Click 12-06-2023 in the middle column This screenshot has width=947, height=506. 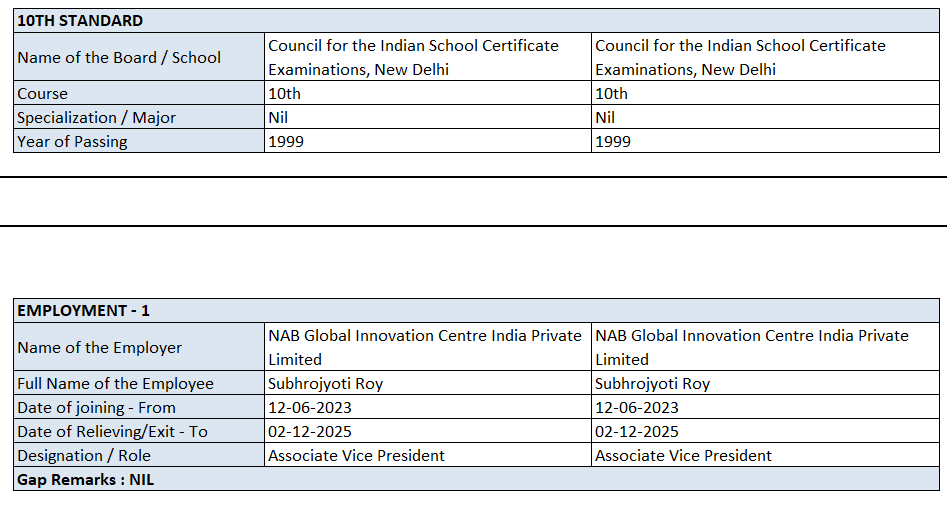(x=310, y=408)
